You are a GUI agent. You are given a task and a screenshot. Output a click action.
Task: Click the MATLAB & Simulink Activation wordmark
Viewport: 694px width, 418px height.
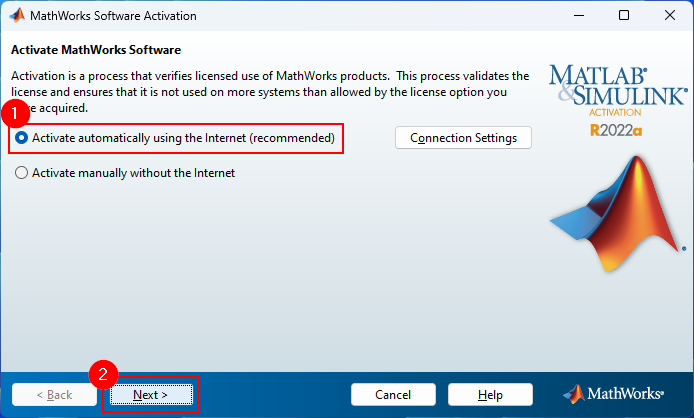point(618,90)
